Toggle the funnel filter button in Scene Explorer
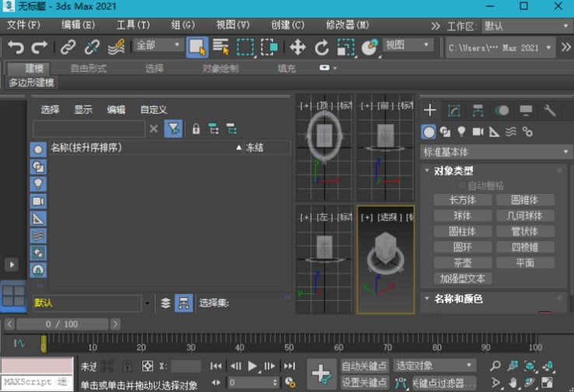 (x=173, y=129)
